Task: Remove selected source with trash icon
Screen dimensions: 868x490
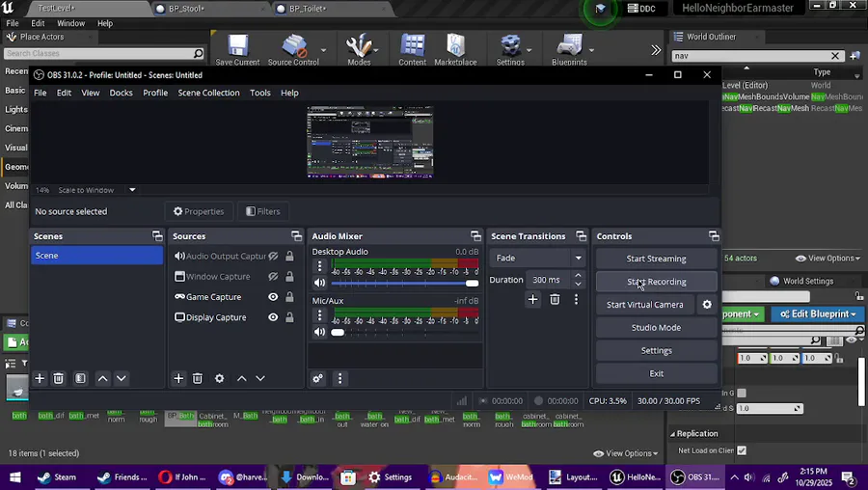Action: [197, 378]
